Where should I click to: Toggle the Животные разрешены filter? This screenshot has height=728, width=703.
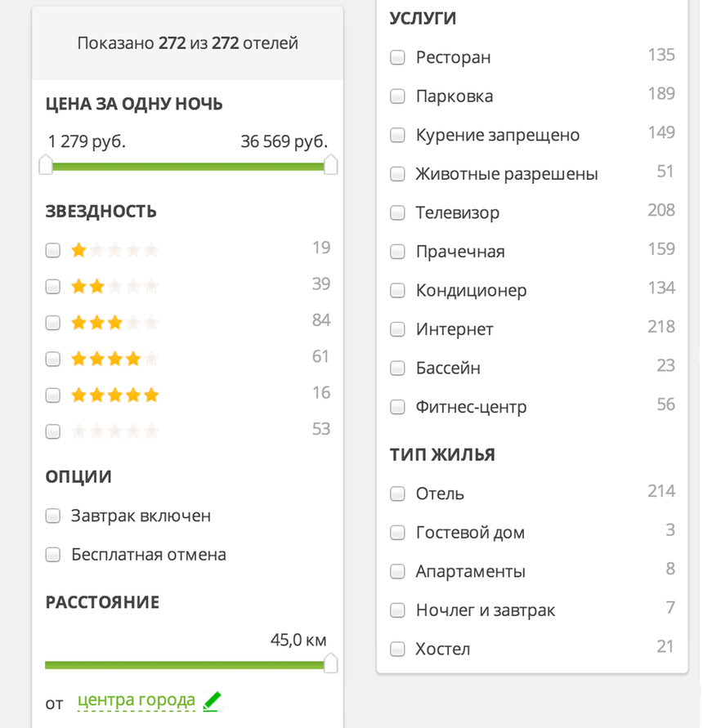pyautogui.click(x=397, y=173)
